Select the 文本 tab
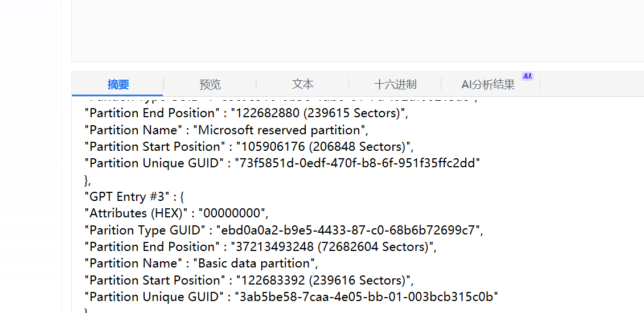Screen dimensions: 644x313 click(x=303, y=84)
